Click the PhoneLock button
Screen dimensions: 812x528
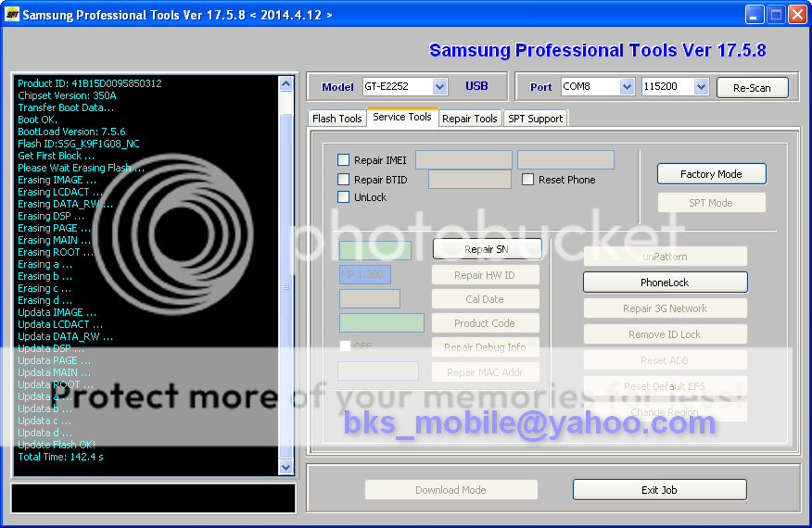pos(665,283)
